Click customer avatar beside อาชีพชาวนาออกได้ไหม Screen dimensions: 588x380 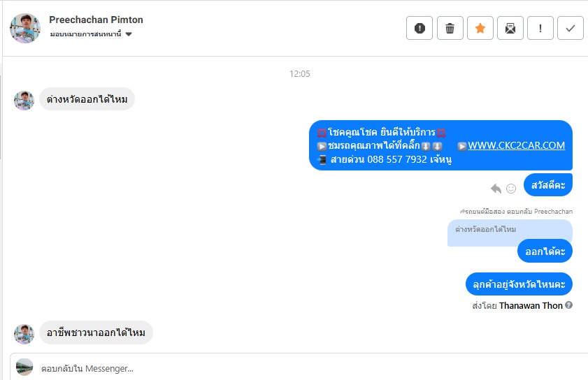tap(24, 334)
